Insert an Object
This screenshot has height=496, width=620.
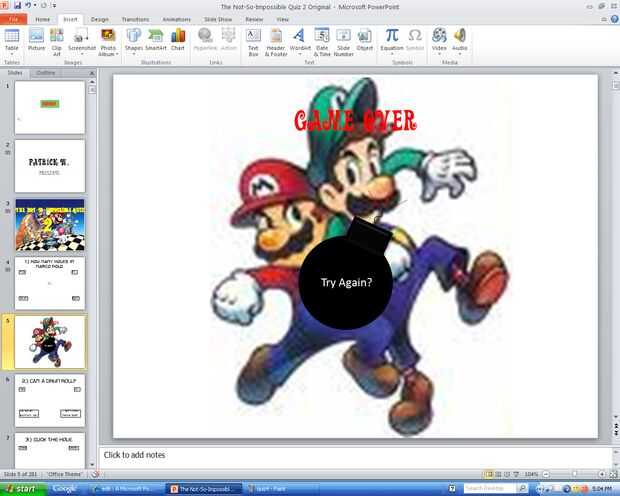coord(365,40)
